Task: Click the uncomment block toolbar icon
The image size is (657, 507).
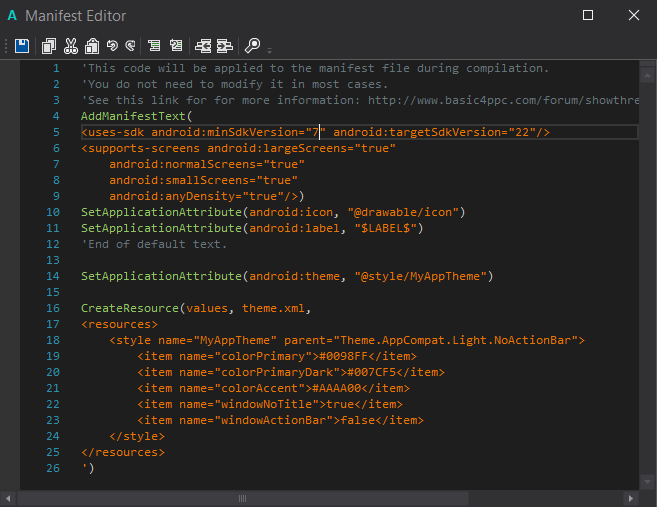Action: coord(175,46)
